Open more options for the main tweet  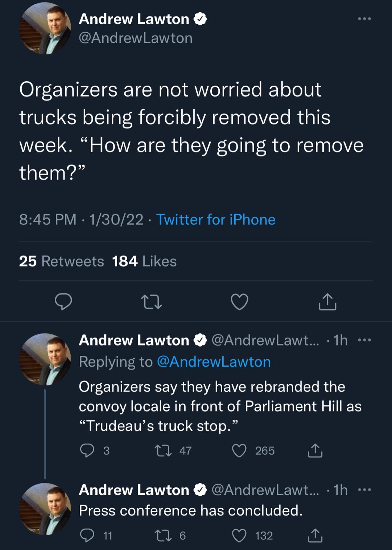tap(364, 19)
